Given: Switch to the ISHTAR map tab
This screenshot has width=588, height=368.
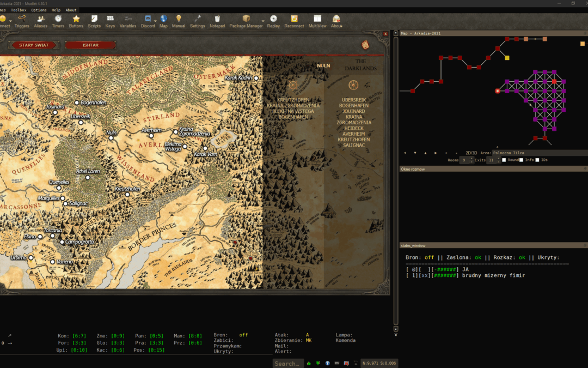Looking at the screenshot, I should tap(90, 45).
